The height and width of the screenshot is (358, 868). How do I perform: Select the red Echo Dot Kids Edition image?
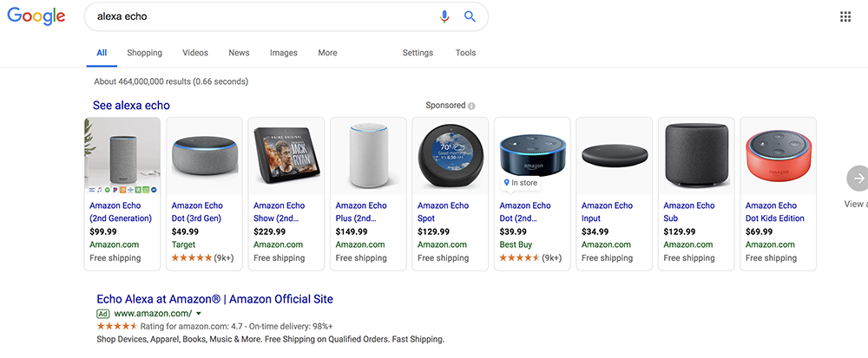779,156
